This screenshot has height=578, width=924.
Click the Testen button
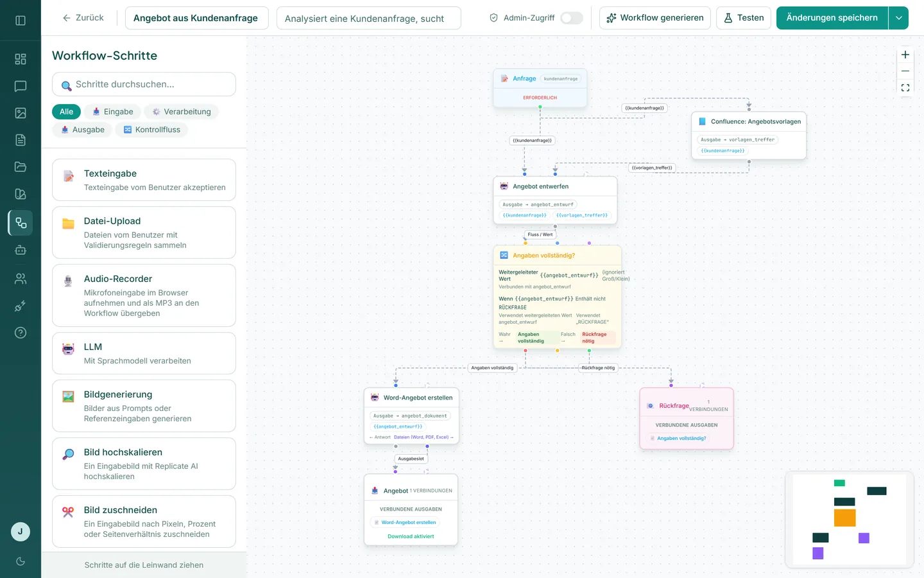coord(744,18)
